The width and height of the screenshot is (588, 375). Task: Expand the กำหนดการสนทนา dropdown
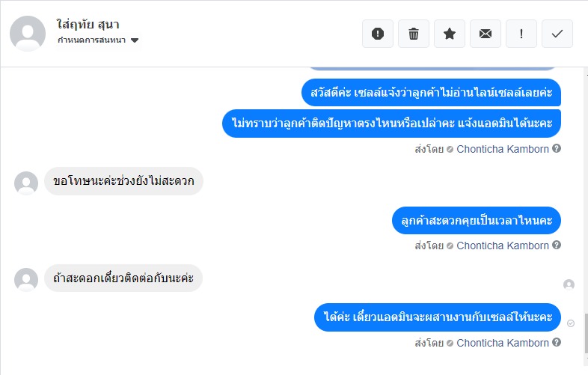(135, 40)
